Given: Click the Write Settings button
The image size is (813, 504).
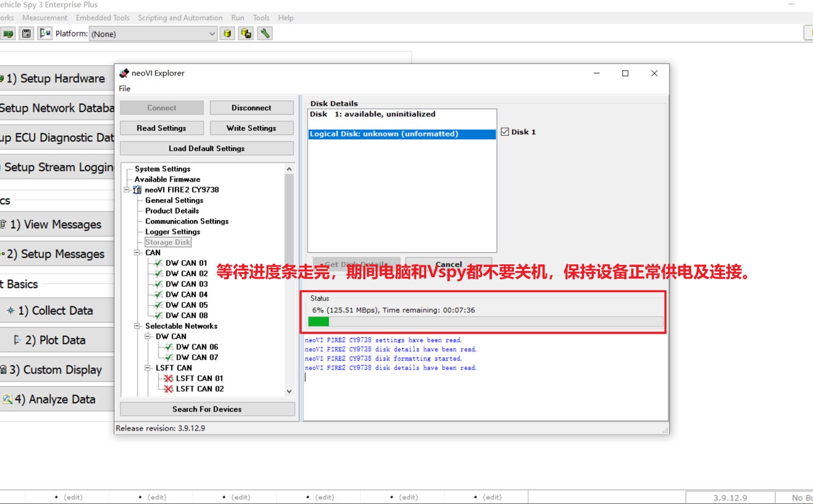Looking at the screenshot, I should click(252, 128).
